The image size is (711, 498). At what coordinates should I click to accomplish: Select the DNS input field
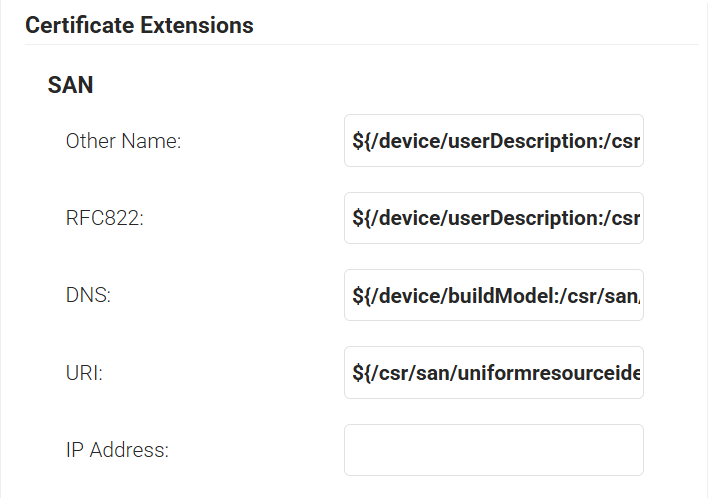point(493,295)
